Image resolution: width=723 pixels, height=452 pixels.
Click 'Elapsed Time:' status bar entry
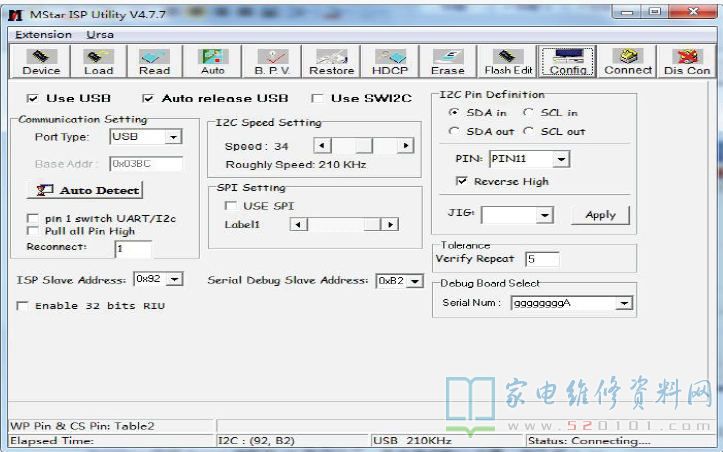(x=52, y=440)
